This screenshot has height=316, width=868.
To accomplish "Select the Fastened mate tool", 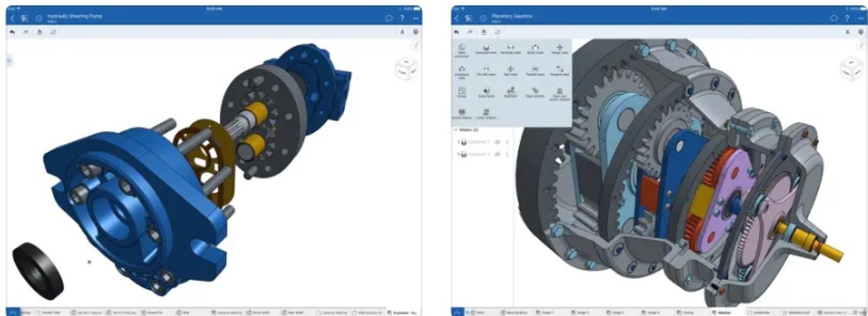I will 486,49.
